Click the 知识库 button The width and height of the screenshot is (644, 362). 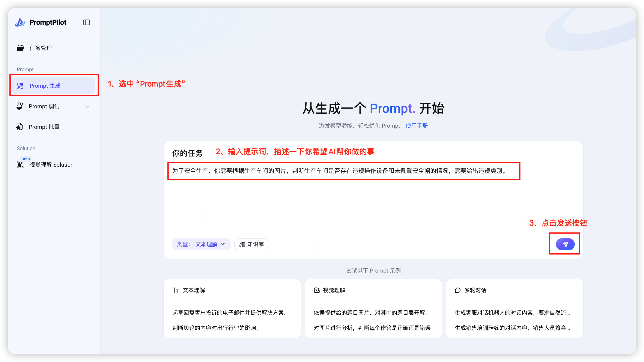[251, 244]
